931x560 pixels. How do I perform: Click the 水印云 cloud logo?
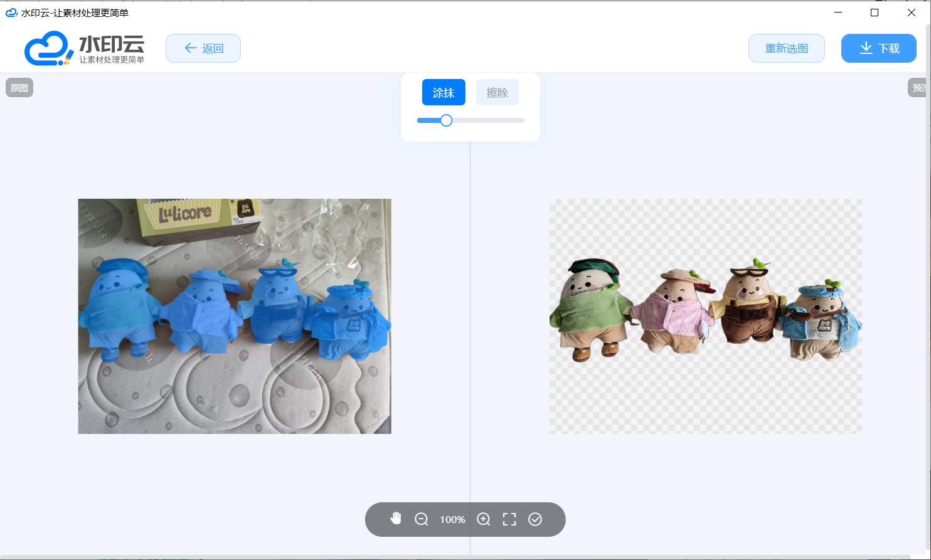tap(85, 48)
